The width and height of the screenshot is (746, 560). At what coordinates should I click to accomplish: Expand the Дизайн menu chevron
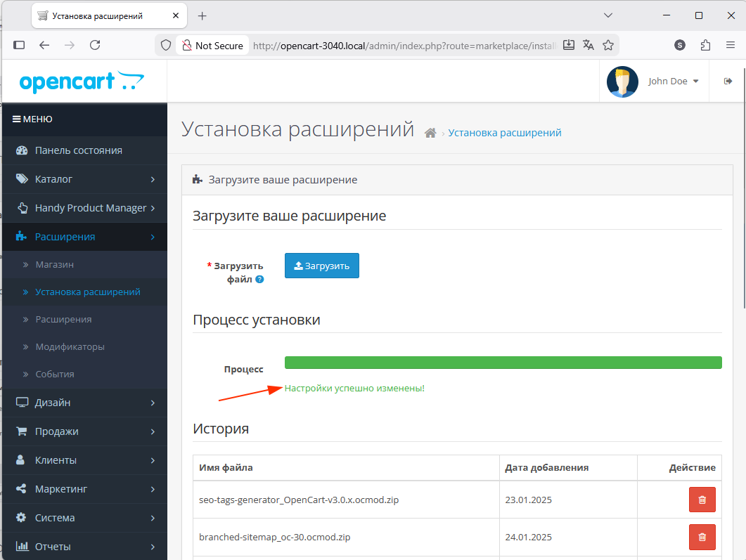[153, 403]
